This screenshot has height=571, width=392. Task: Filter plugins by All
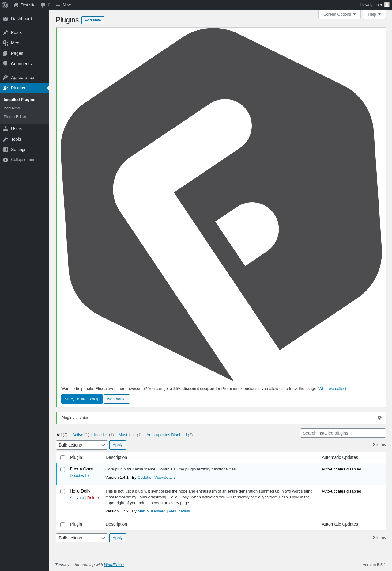point(59,435)
